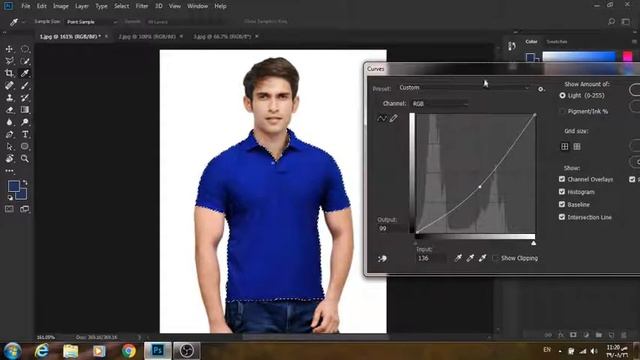
Task: Open the Sample Size dropdown
Action: (x=91, y=22)
